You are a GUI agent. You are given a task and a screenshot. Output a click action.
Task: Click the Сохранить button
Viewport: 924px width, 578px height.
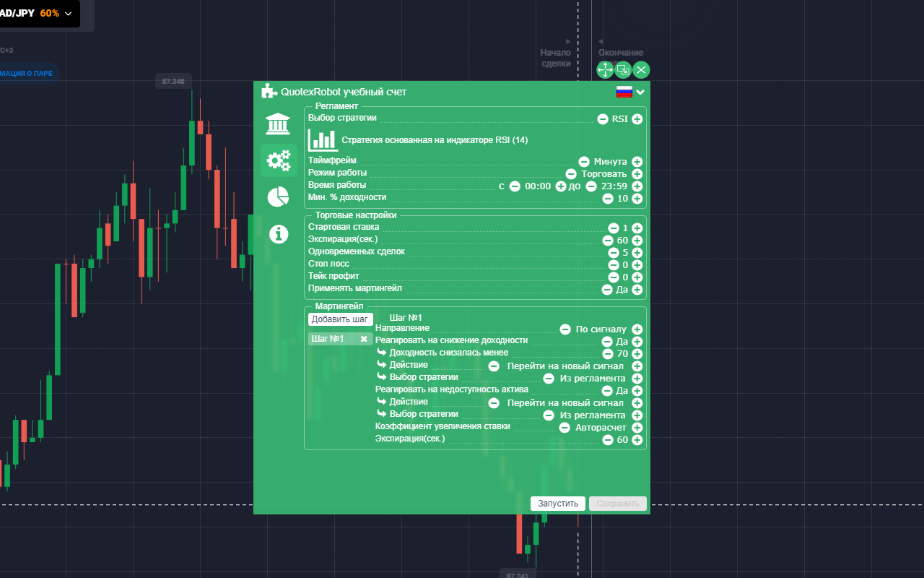618,504
